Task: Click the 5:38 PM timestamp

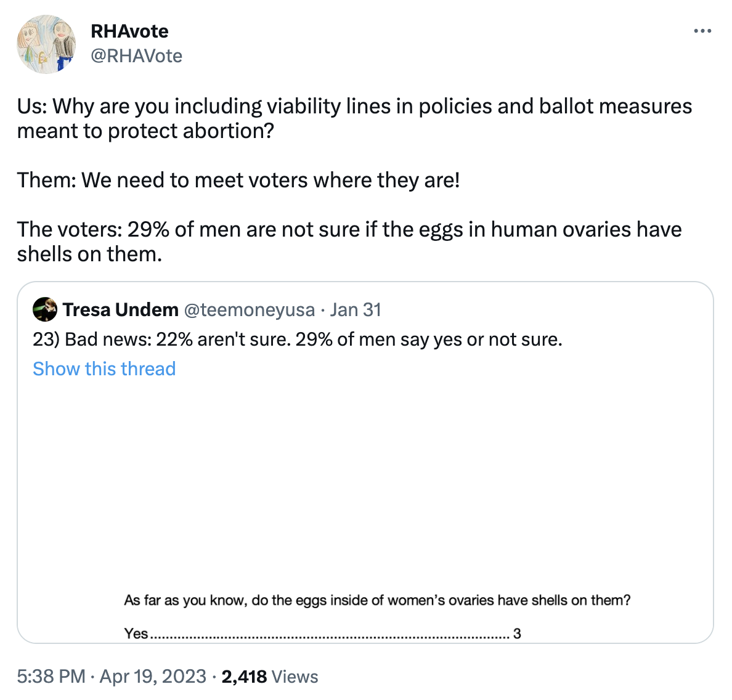Action: tap(51, 676)
